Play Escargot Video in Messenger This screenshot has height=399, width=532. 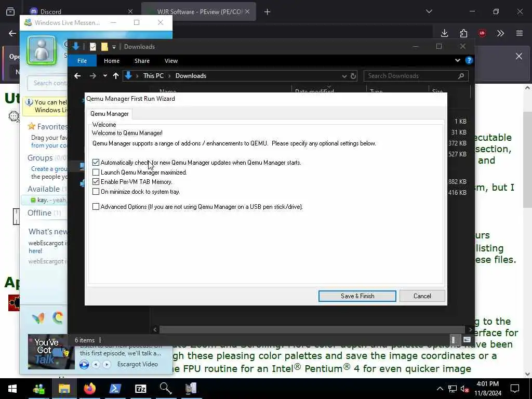coord(84,364)
